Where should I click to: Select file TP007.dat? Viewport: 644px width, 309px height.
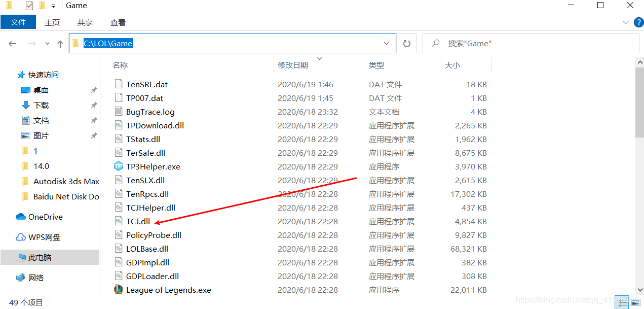click(x=144, y=98)
